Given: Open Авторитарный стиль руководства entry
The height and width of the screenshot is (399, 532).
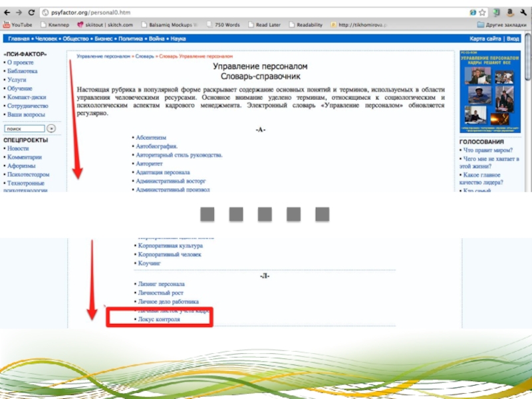Looking at the screenshot, I should pyautogui.click(x=179, y=155).
